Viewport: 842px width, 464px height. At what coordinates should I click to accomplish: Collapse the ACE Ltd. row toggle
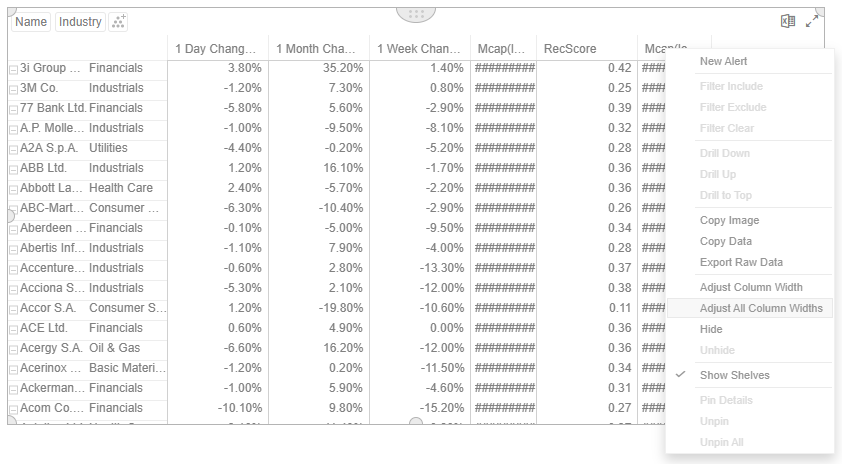coord(13,329)
